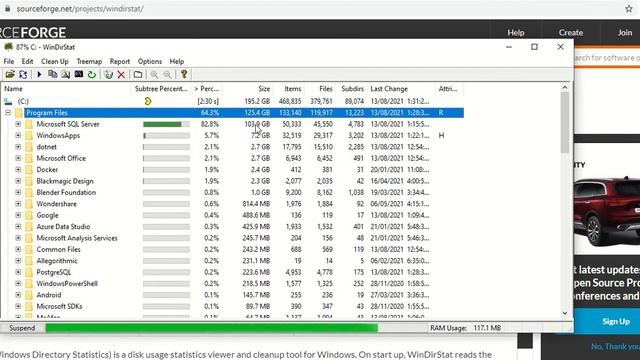640x360 pixels.
Task: Click the Join link in SourceForge header
Action: [x=624, y=32]
